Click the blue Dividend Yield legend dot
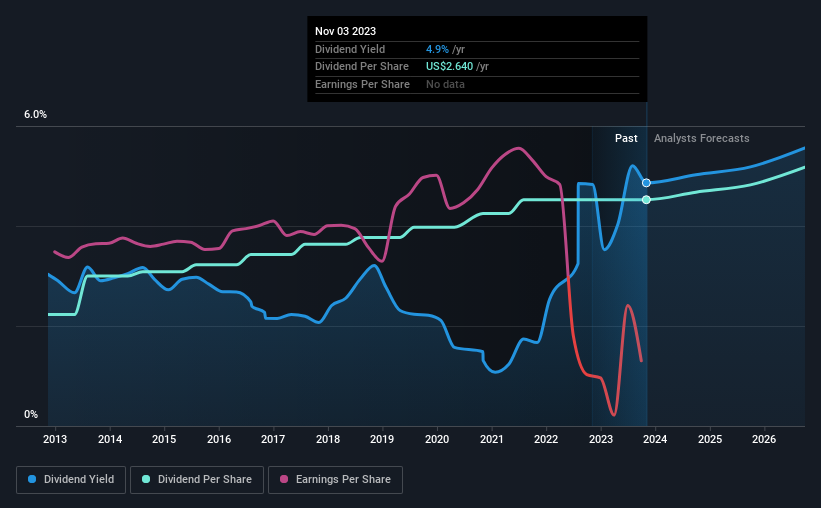The width and height of the screenshot is (821, 508). click(x=33, y=480)
